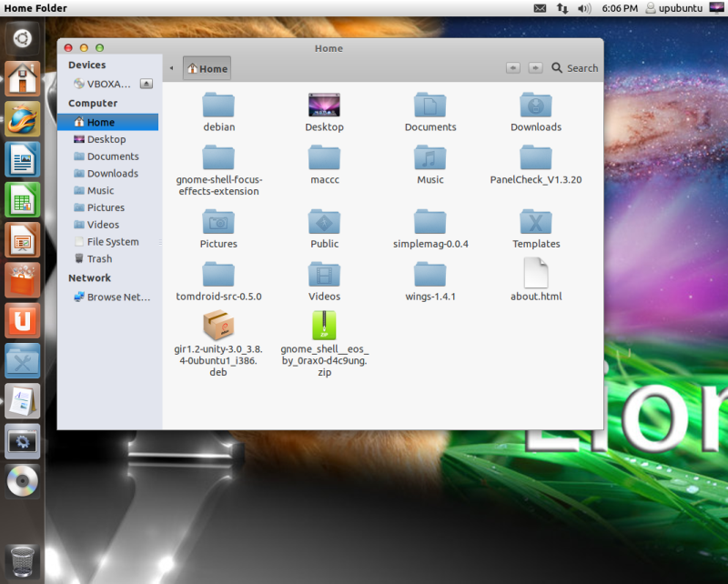Launch LibreOffice Writer from the launcher

(22, 159)
